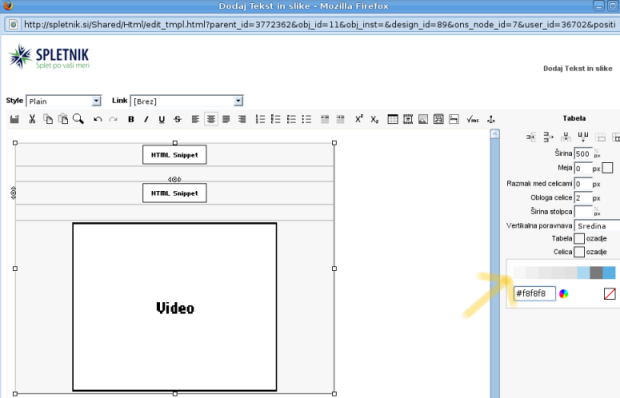Insert a horizontal line
Image resolution: width=620 pixels, height=398 pixels.
454,119
